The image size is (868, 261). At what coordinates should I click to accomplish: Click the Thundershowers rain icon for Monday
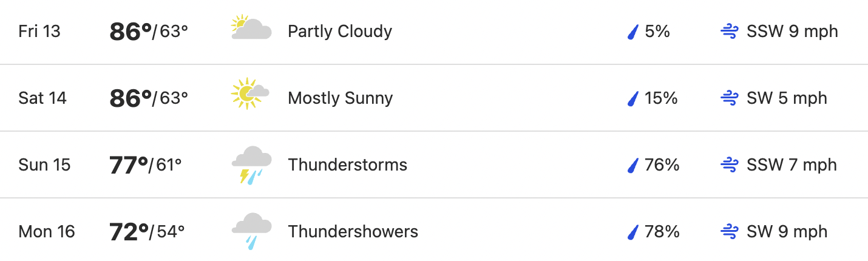pyautogui.click(x=251, y=232)
